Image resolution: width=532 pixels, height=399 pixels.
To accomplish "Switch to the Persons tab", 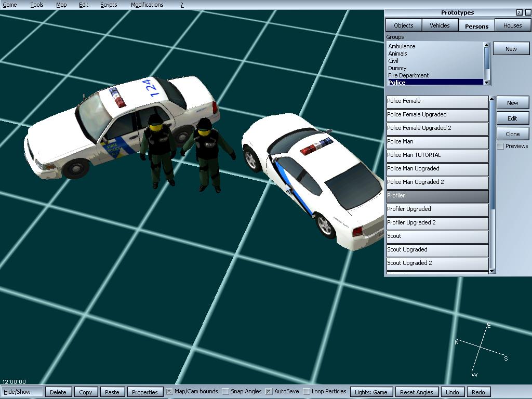I will pos(476,26).
